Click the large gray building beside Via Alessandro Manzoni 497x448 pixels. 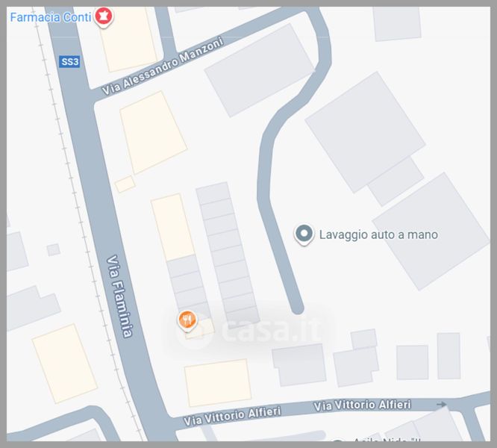pos(259,70)
